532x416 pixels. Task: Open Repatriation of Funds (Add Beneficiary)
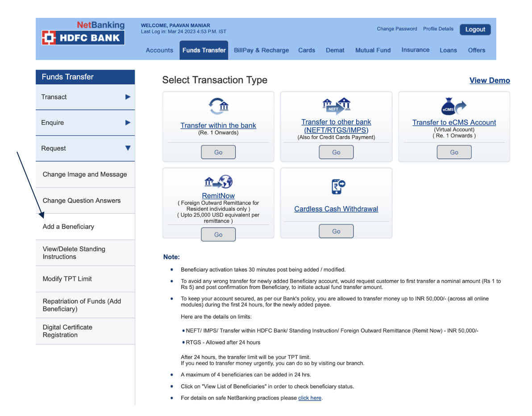(x=85, y=305)
